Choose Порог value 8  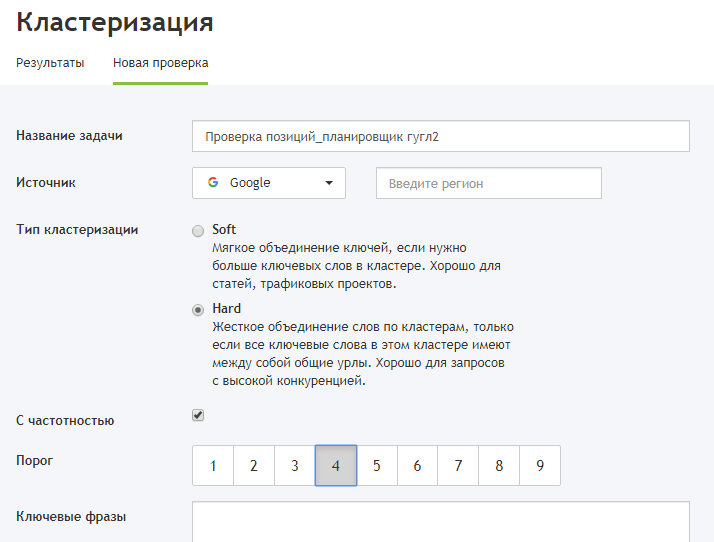click(x=499, y=466)
